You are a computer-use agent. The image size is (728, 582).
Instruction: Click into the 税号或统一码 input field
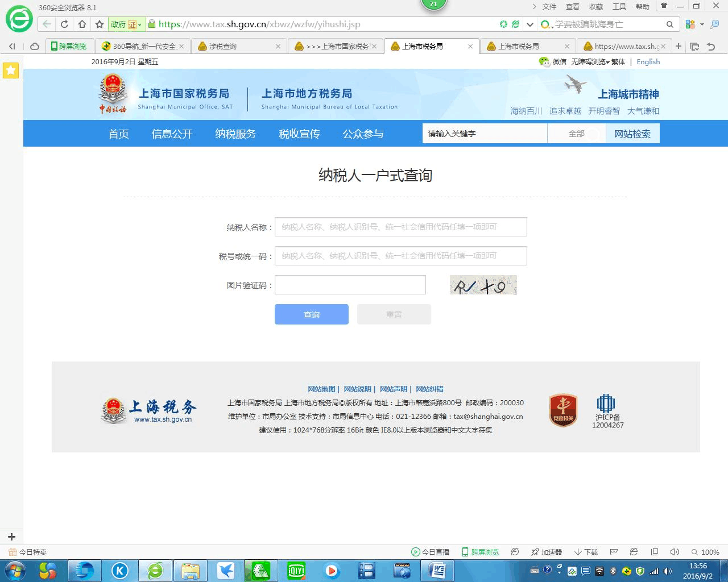[x=401, y=256]
